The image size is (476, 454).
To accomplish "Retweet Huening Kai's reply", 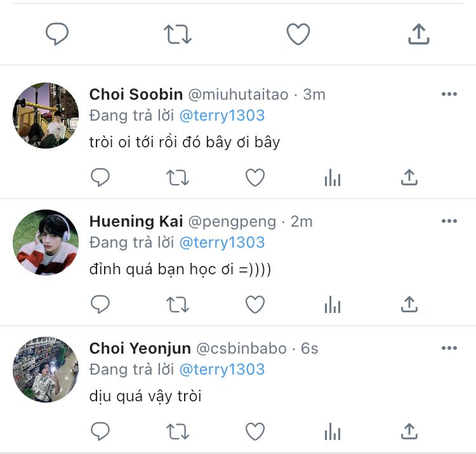I will (x=178, y=305).
